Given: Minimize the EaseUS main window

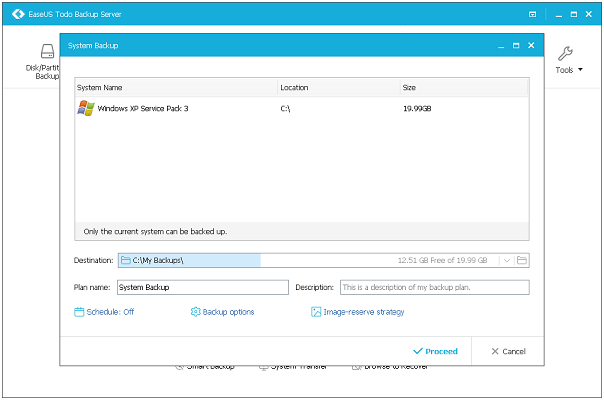Looking at the screenshot, I should 559,15.
